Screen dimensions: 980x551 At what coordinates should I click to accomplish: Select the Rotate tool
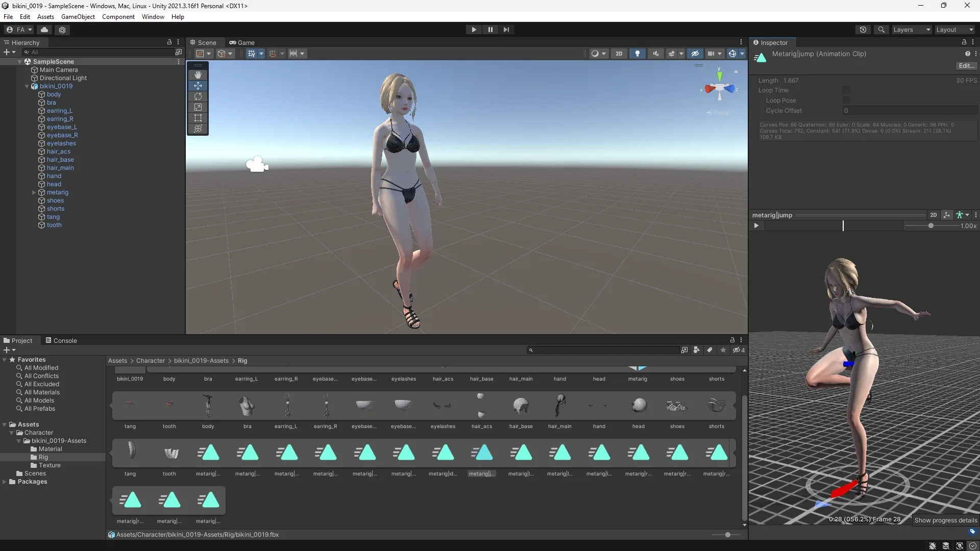pyautogui.click(x=198, y=96)
